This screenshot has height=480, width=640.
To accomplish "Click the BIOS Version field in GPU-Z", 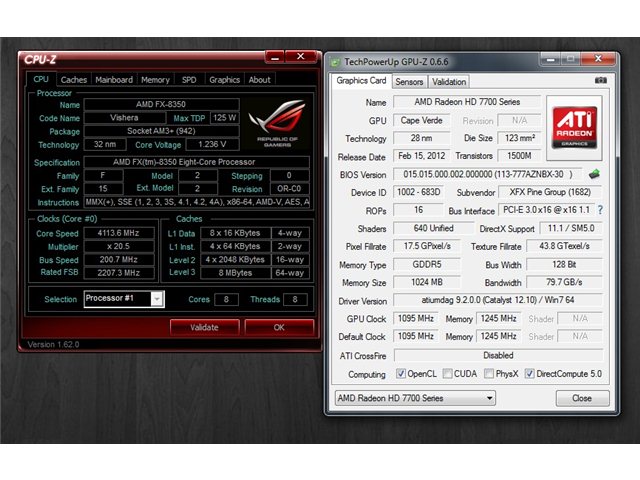I will [x=487, y=174].
